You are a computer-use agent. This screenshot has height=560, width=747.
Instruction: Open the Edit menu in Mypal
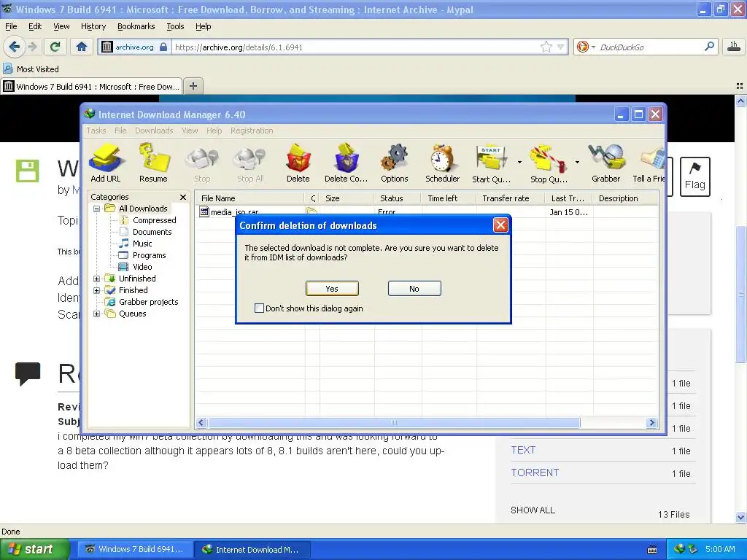coord(35,26)
